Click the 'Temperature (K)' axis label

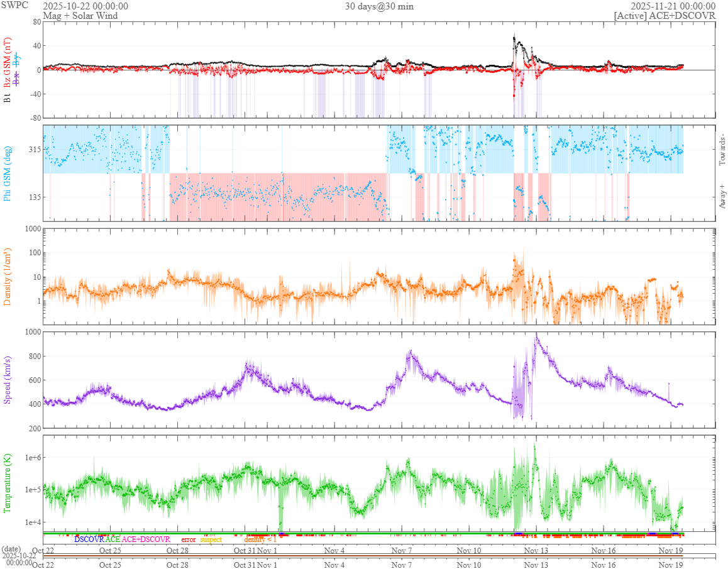(x=7, y=483)
